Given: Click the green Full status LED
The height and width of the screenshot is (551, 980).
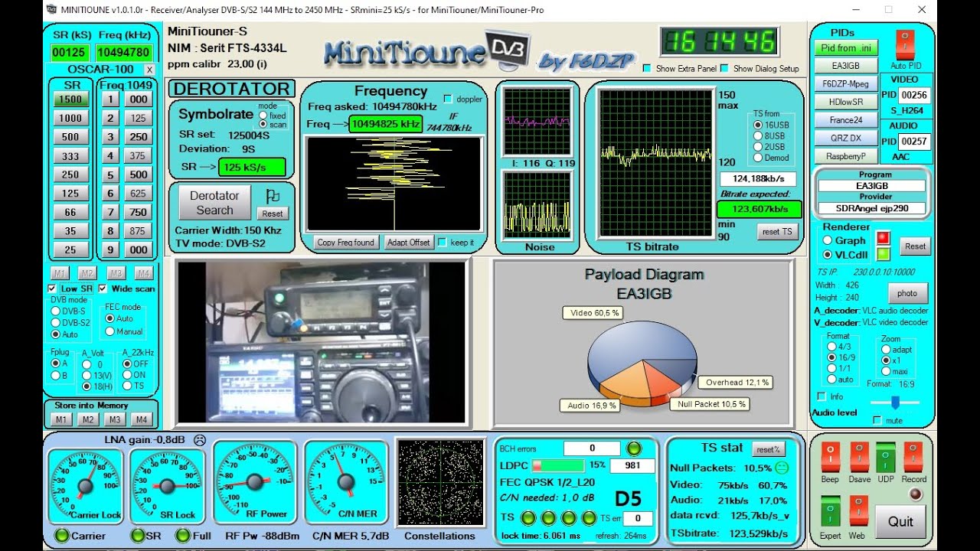Looking at the screenshot, I should pyautogui.click(x=182, y=536).
